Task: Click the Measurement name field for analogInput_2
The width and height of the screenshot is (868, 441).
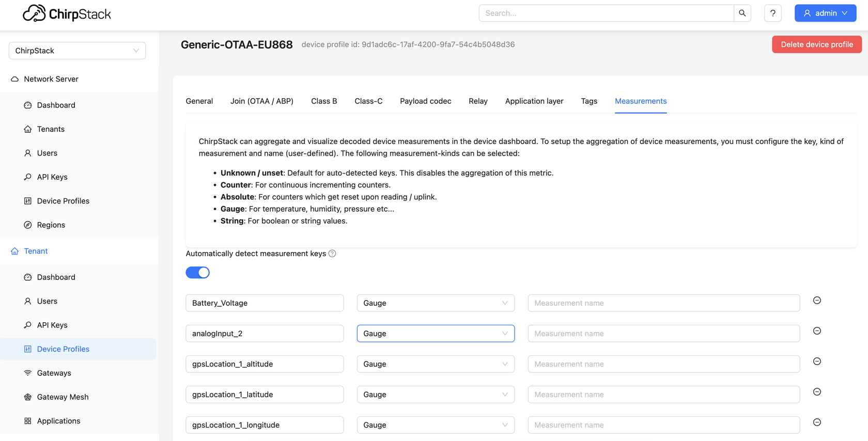Action: click(x=664, y=334)
